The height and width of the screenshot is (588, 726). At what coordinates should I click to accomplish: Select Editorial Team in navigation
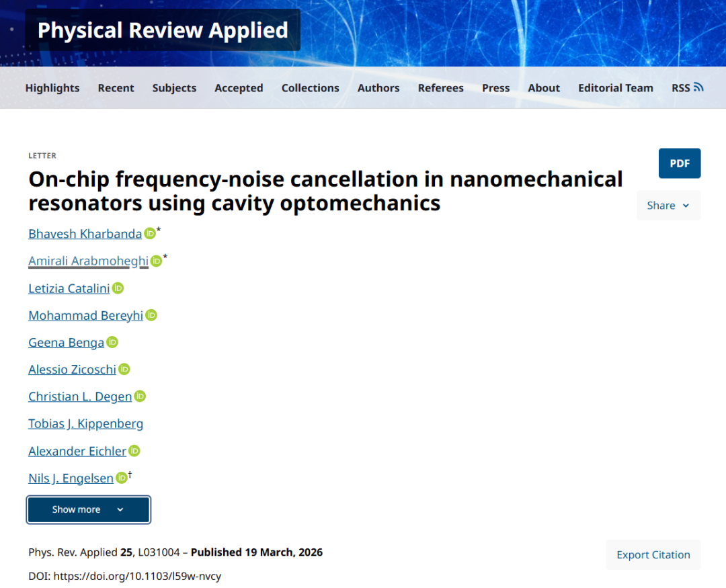pyautogui.click(x=615, y=88)
